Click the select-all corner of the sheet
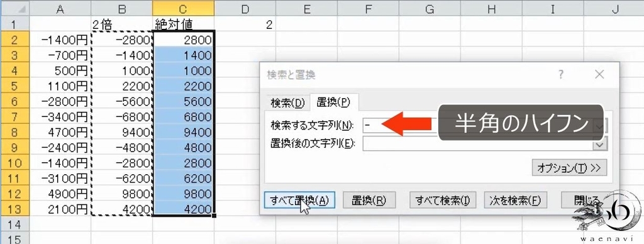The width and height of the screenshot is (644, 244). click(x=15, y=9)
